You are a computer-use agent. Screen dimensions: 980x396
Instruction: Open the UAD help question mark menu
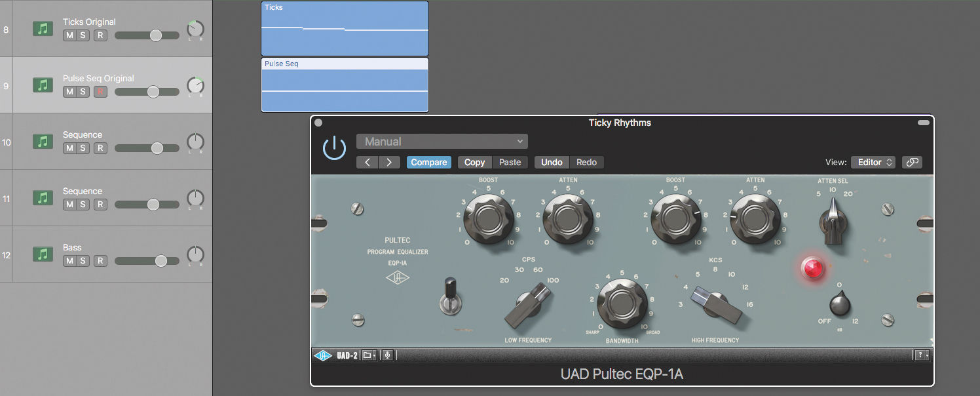(922, 355)
